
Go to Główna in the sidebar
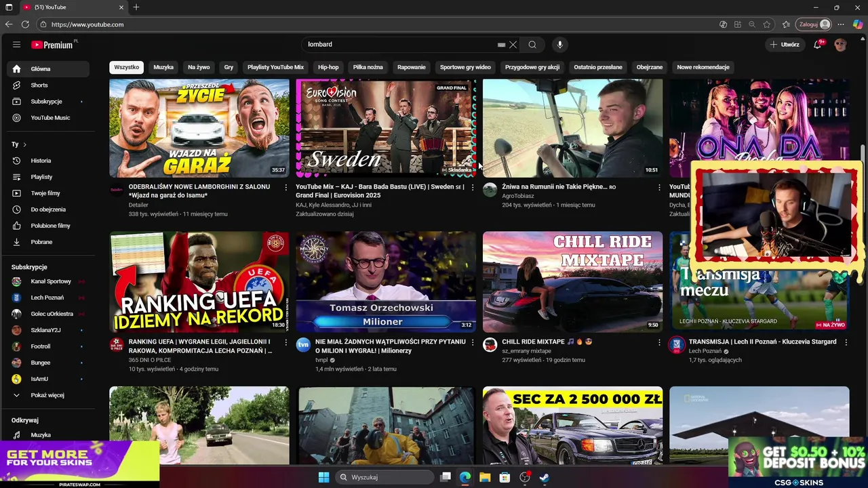point(47,69)
